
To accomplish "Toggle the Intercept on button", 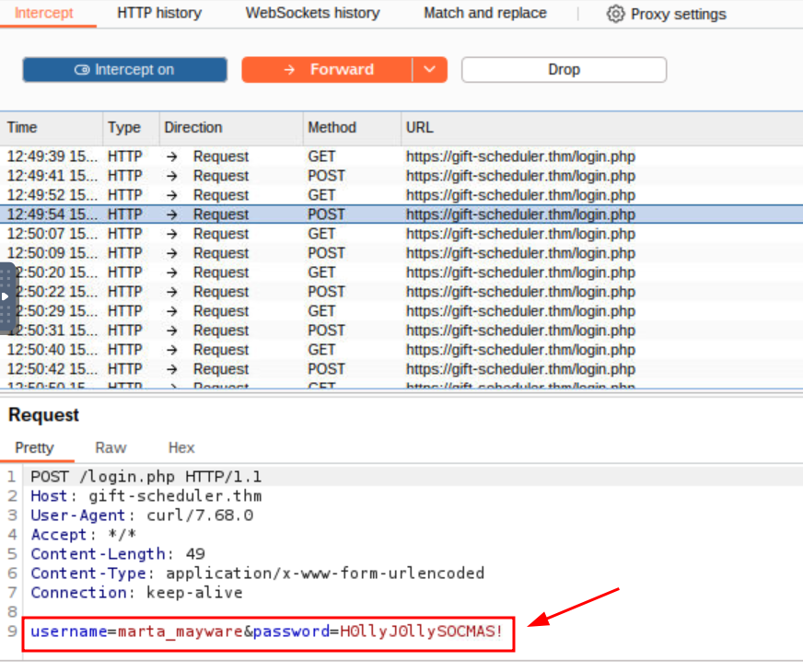I will coord(125,70).
